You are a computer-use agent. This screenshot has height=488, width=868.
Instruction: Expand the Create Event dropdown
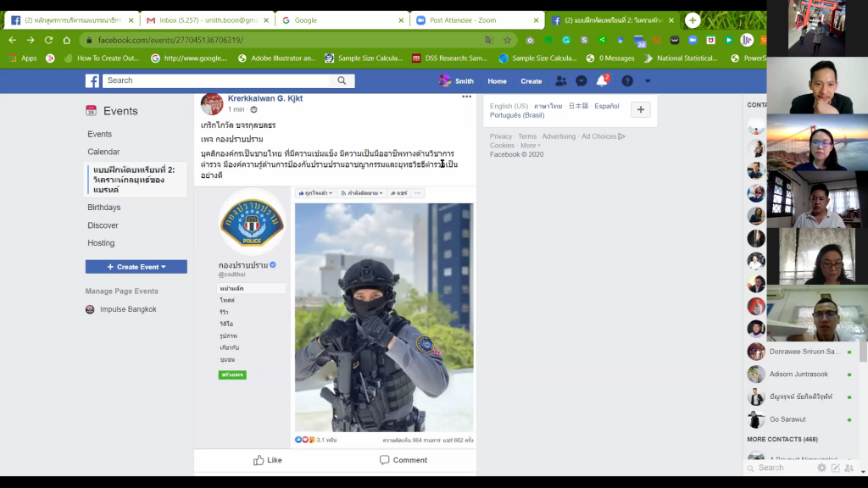pos(136,267)
